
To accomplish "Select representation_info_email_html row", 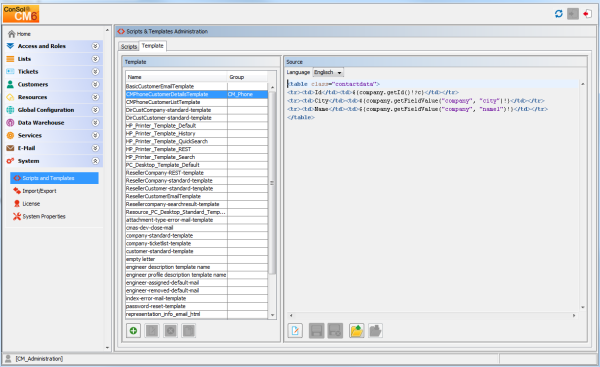I will [x=197, y=314].
